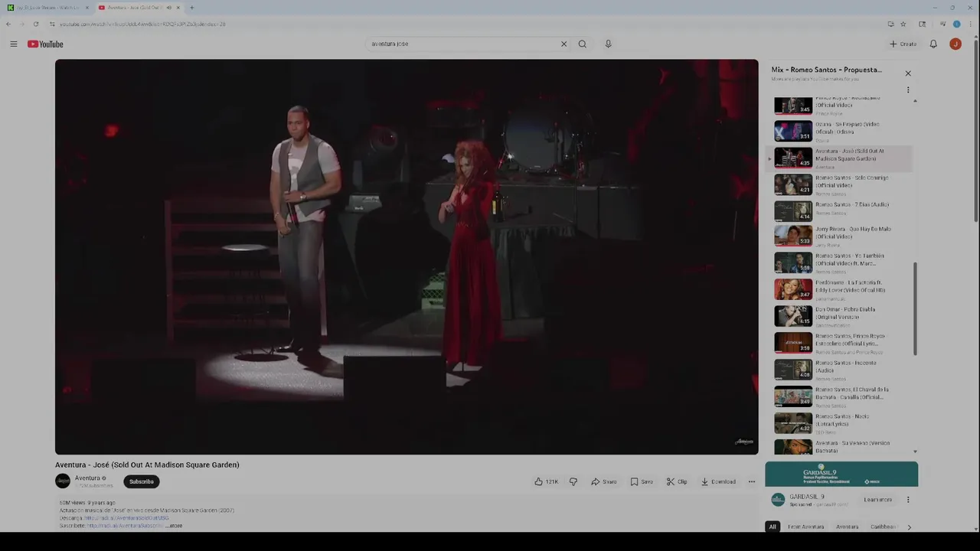This screenshot has height=551, width=980.
Task: Click the browser address bar URL
Action: 142,24
